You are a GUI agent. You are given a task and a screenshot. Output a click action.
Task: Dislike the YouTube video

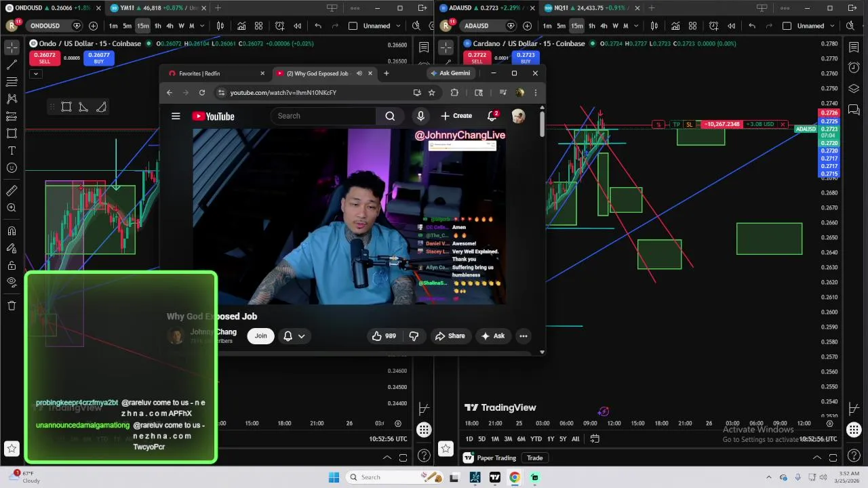[x=414, y=335]
